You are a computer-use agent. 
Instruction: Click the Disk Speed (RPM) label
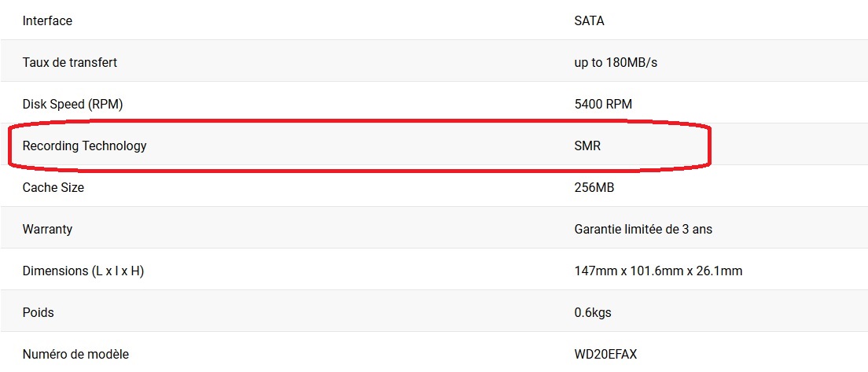click(x=72, y=104)
